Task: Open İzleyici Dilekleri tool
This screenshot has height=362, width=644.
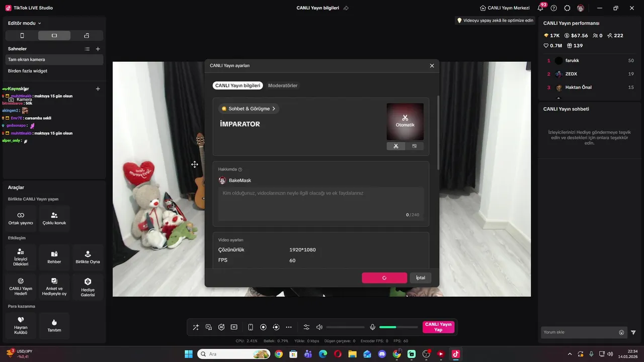Action: (x=21, y=257)
